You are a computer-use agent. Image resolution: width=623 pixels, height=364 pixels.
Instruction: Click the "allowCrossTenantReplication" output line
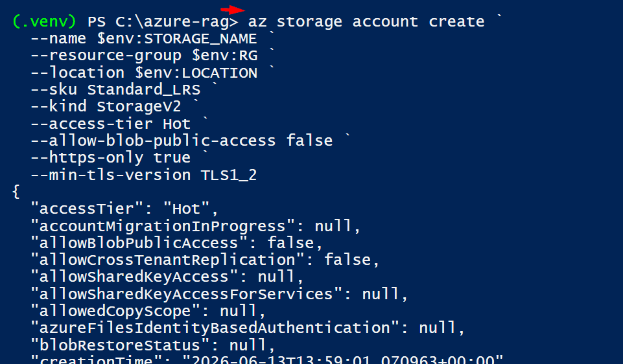(205, 260)
